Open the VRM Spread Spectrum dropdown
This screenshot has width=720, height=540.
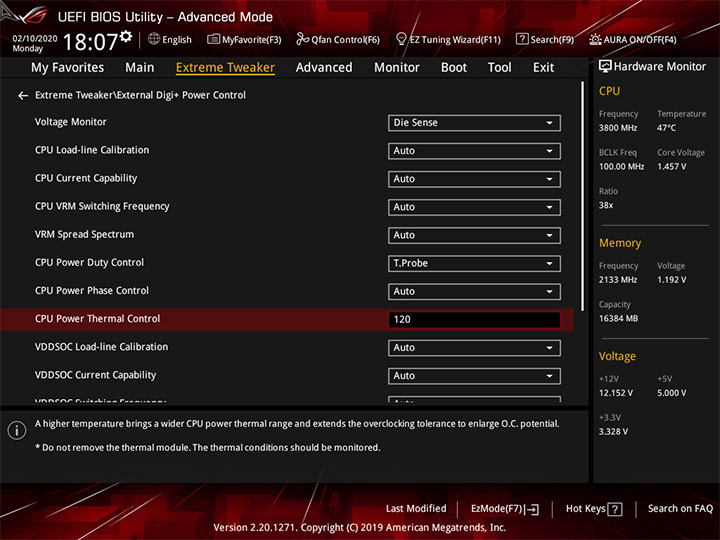pyautogui.click(x=474, y=236)
